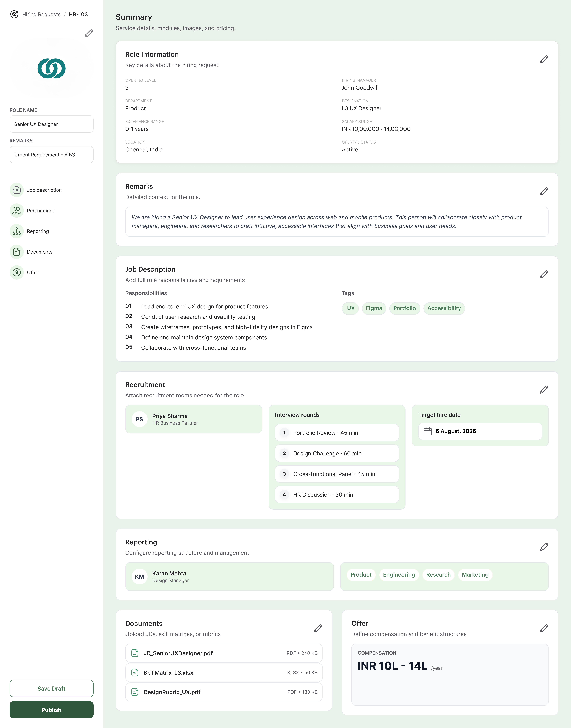Go to Offer section in sidebar
Viewport: 571px width, 728px height.
[x=33, y=272]
